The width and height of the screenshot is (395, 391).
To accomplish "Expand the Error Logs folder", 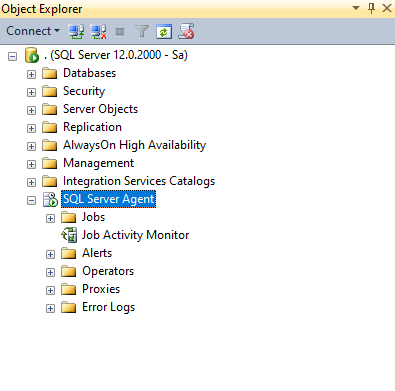I will (x=50, y=308).
